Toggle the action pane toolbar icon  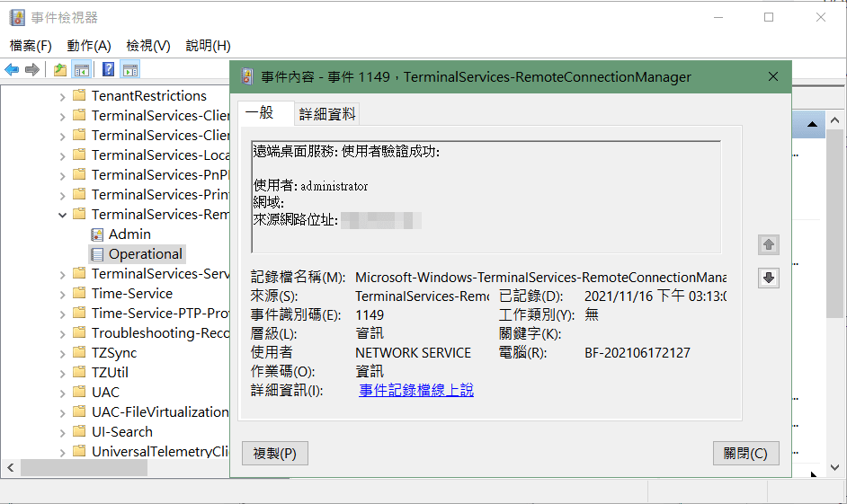pyautogui.click(x=129, y=70)
